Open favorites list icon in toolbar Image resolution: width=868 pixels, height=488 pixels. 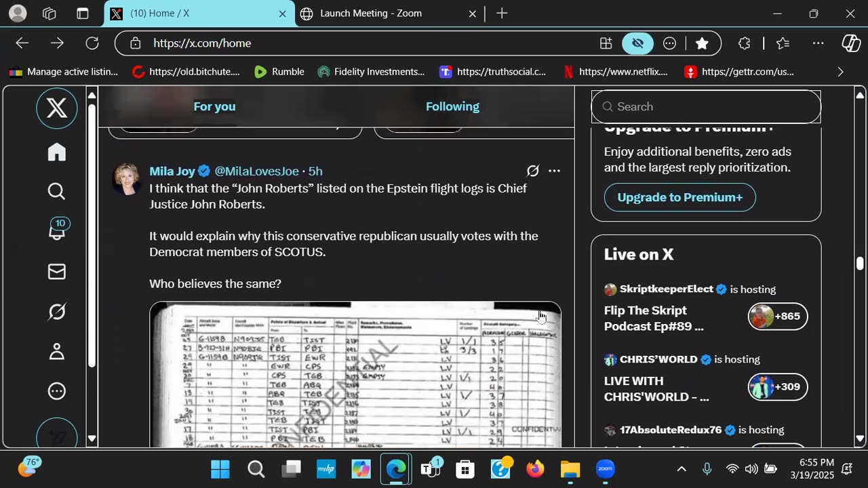[x=783, y=43]
